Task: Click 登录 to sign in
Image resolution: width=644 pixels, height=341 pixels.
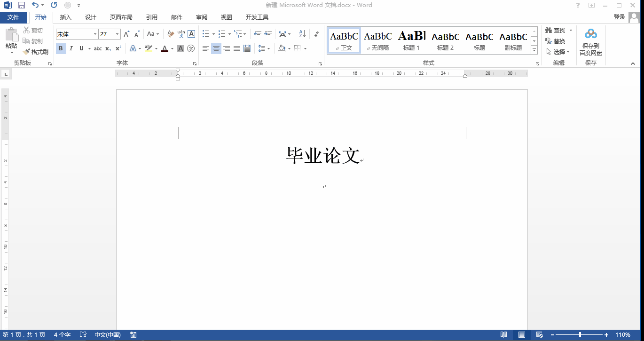Action: click(620, 17)
